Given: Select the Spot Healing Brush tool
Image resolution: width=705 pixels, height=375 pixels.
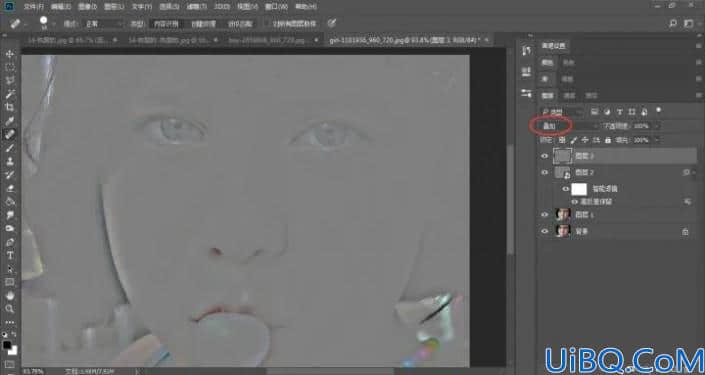Looking at the screenshot, I should pos(10,134).
